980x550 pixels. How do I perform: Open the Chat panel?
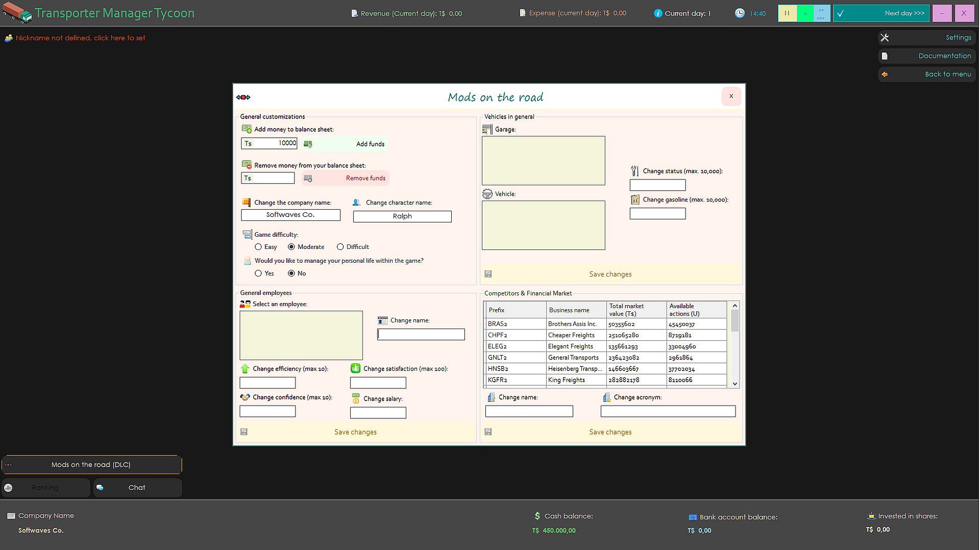(137, 488)
